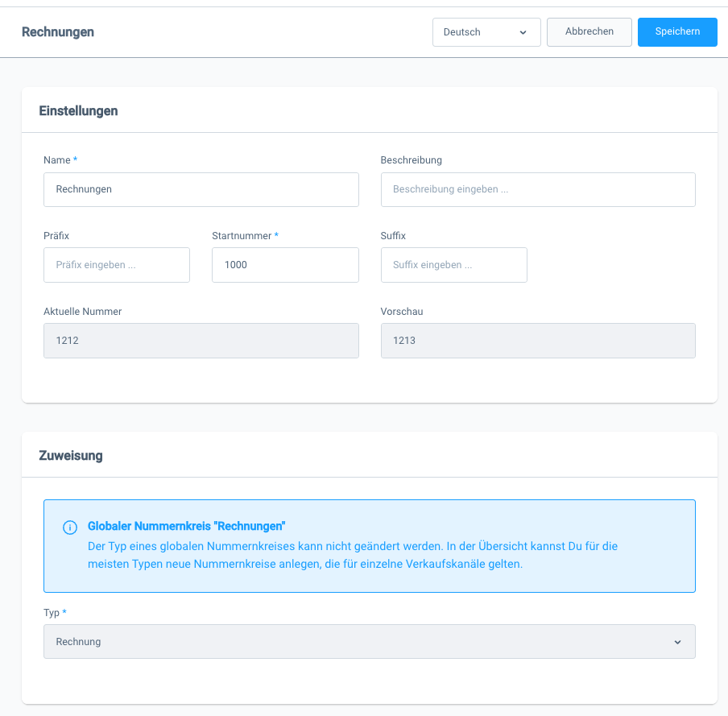Viewport: 728px width, 716px height.
Task: Click the Vorschau field showing 1213
Action: (x=537, y=341)
